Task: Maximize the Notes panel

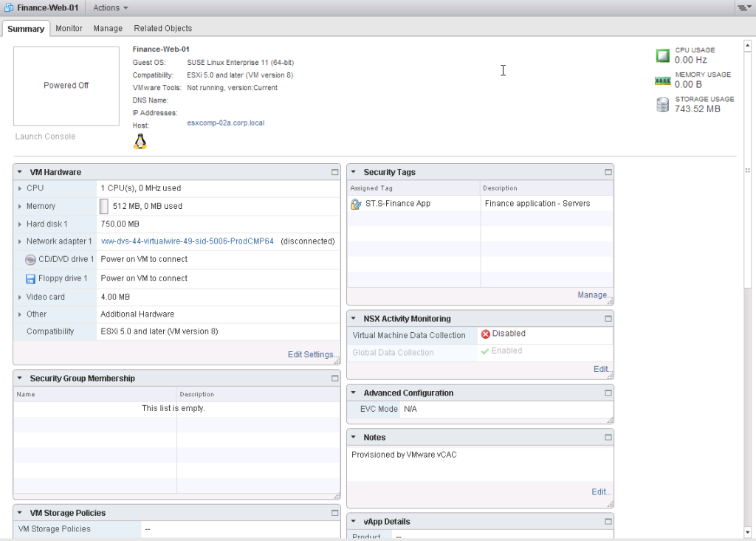Action: 608,438
